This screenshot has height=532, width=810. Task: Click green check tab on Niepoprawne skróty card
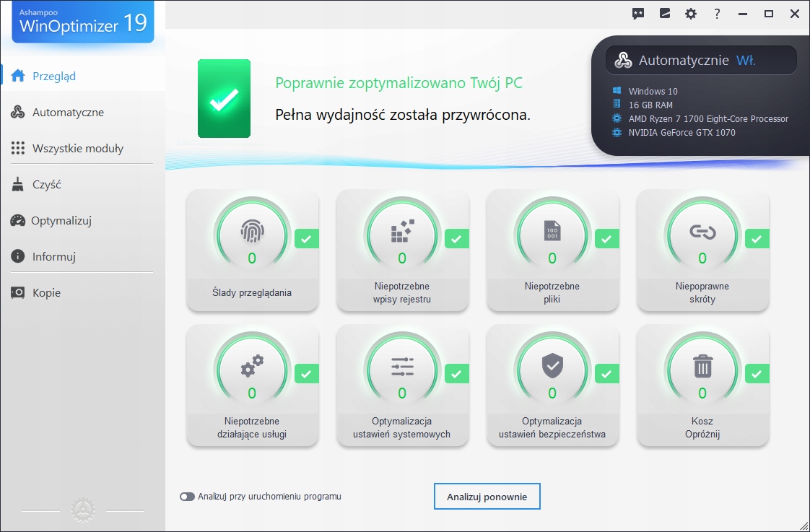757,239
